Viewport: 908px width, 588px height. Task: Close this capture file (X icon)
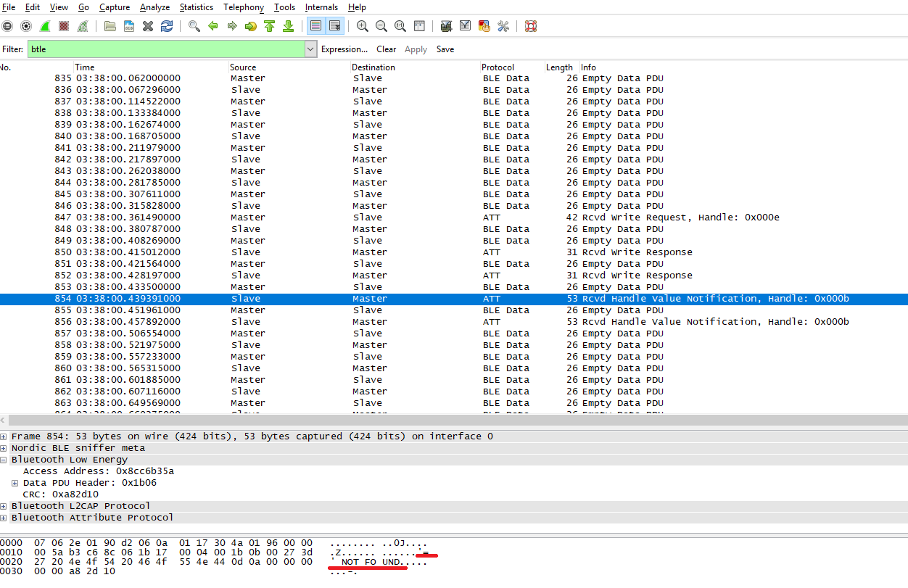pos(148,26)
